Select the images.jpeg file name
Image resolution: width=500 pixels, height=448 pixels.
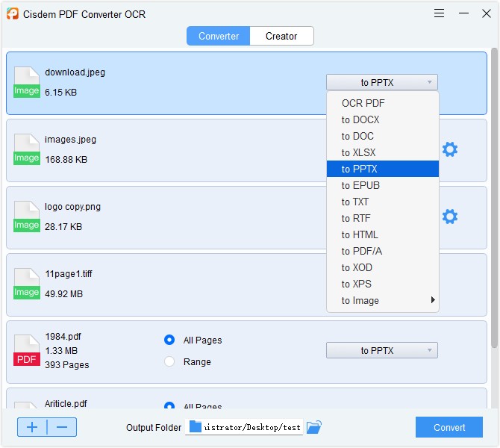pos(70,140)
